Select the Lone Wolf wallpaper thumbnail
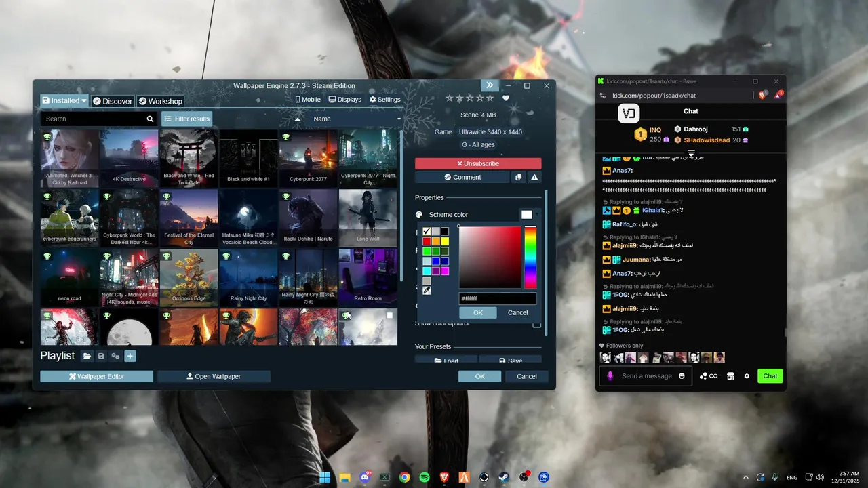The height and width of the screenshot is (488, 868). pos(368,218)
